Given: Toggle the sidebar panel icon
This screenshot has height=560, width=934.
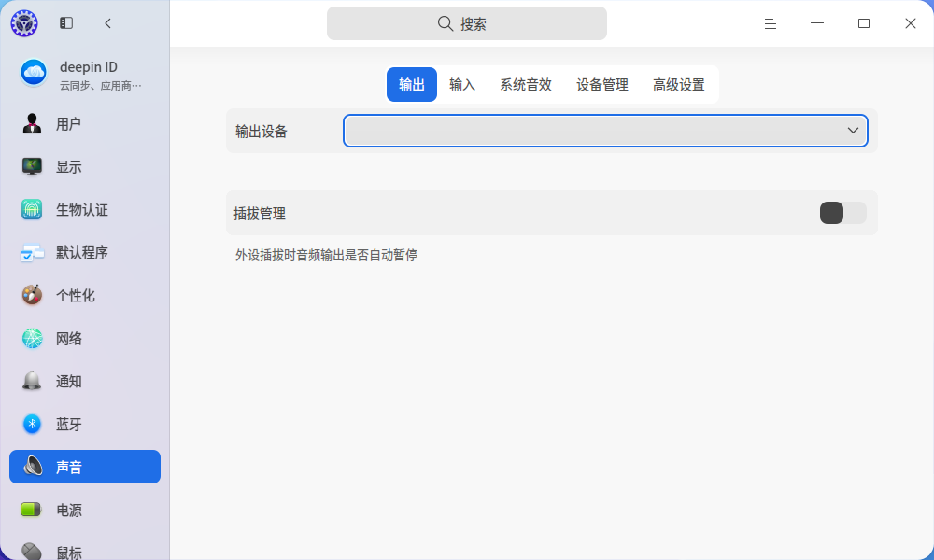Looking at the screenshot, I should 66,23.
